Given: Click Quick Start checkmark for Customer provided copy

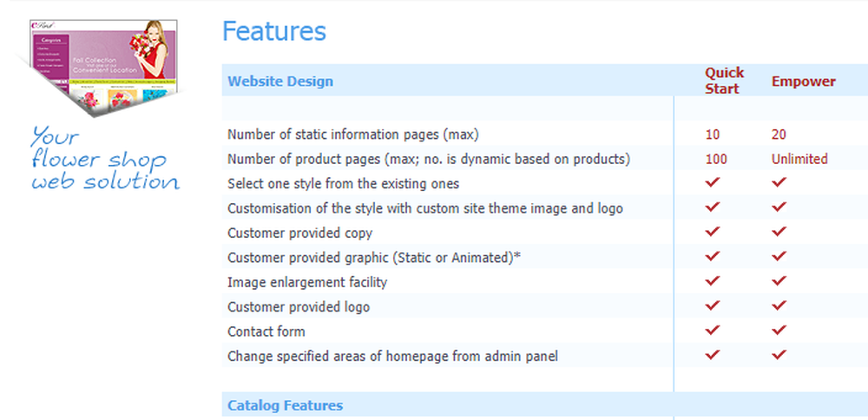Looking at the screenshot, I should click(x=713, y=232).
